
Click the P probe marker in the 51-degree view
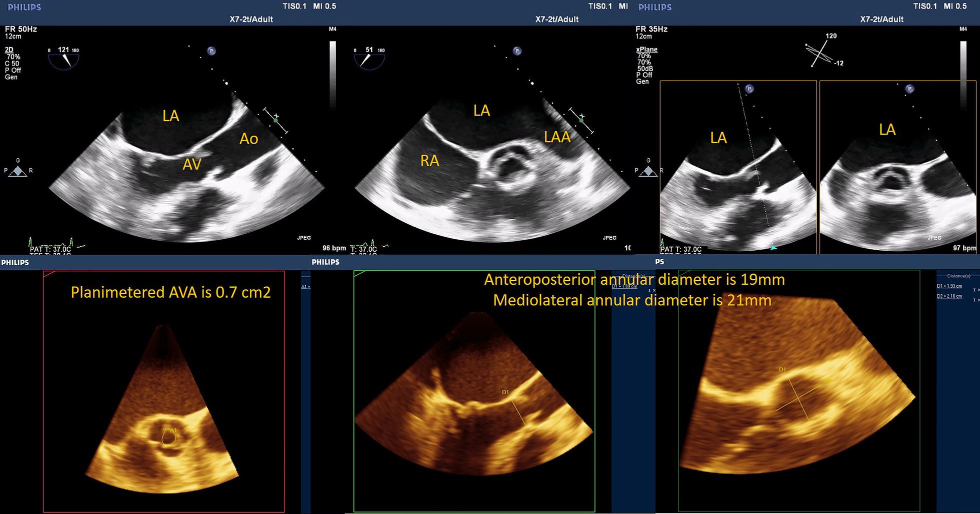click(517, 51)
